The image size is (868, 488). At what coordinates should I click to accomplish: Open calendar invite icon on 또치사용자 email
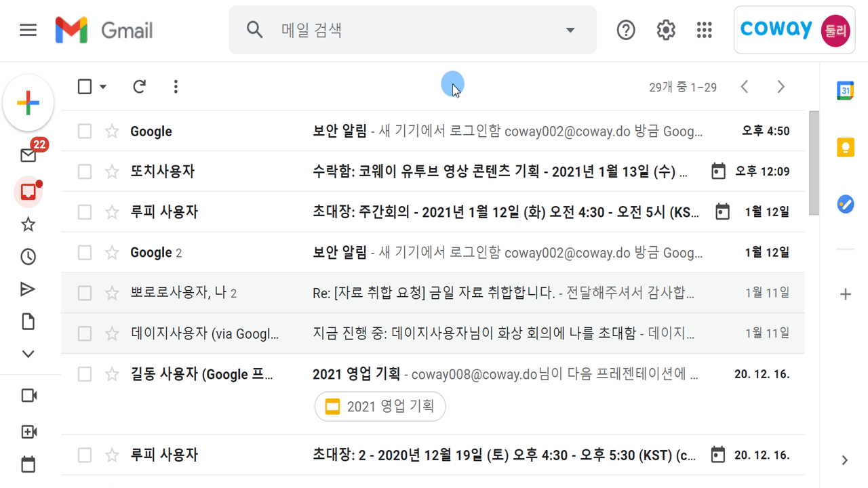coord(717,171)
